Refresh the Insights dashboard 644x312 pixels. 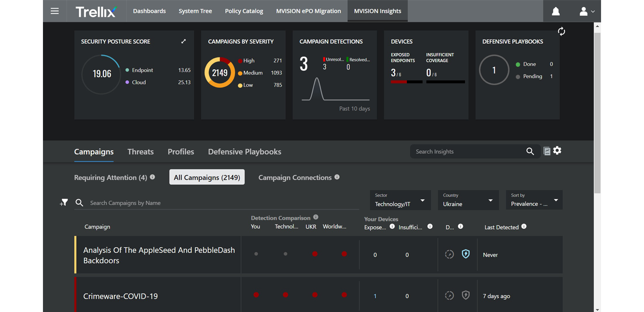(x=562, y=31)
